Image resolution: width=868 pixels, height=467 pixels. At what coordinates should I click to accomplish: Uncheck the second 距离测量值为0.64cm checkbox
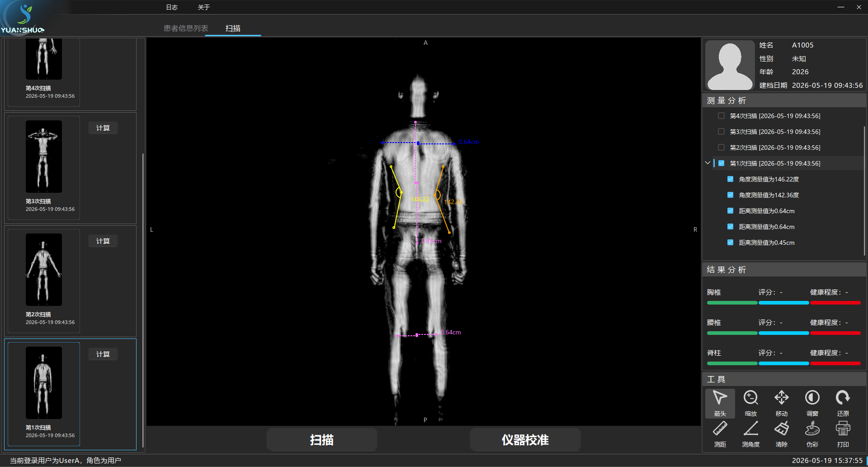730,227
